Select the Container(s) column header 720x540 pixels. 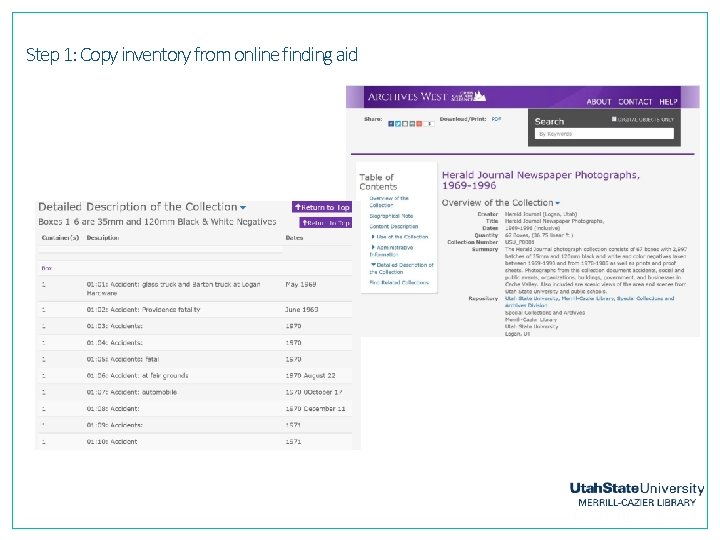[60, 238]
